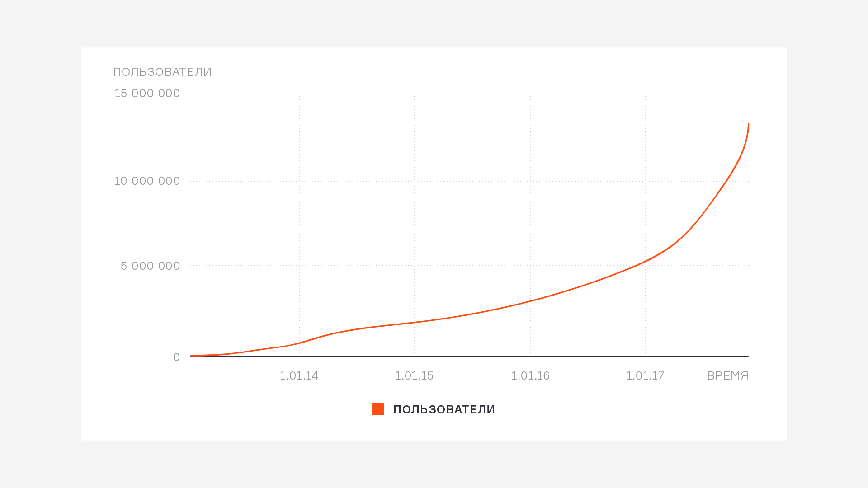Viewport: 868px width, 488px height.
Task: Click the 10 000 000 axis label
Action: [x=147, y=181]
